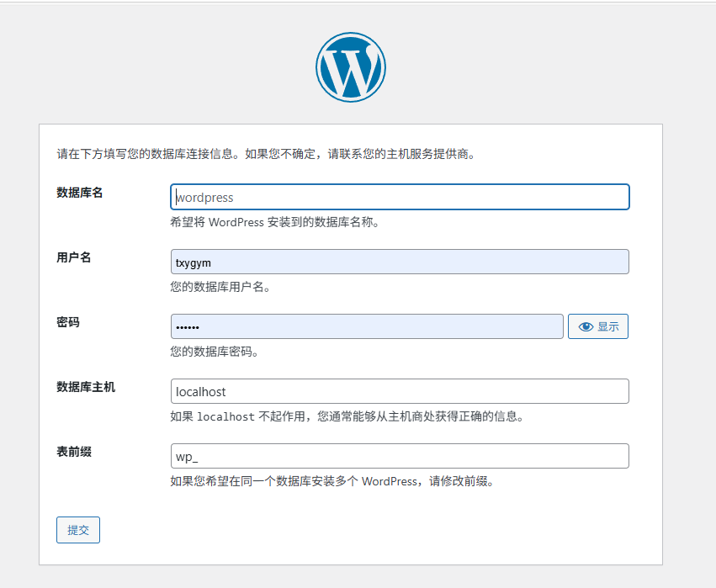
Task: Click hint text 您的数据库用户名
Action: (x=220, y=287)
